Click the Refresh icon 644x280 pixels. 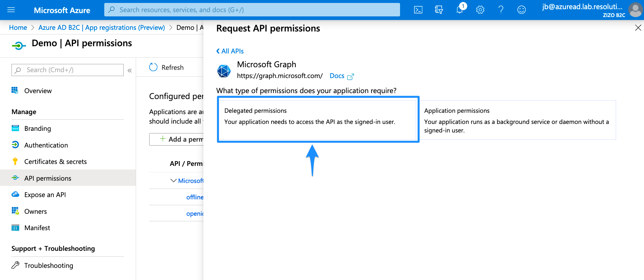153,67
